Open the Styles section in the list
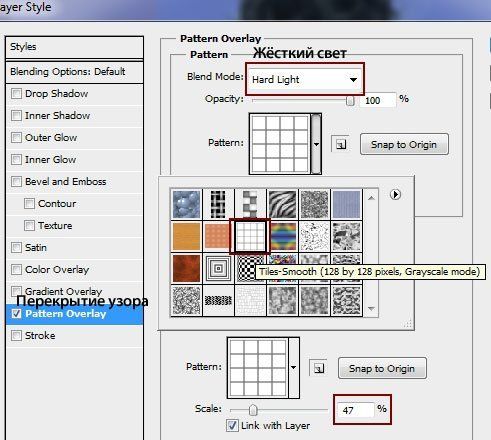The image size is (491, 440). [x=74, y=47]
